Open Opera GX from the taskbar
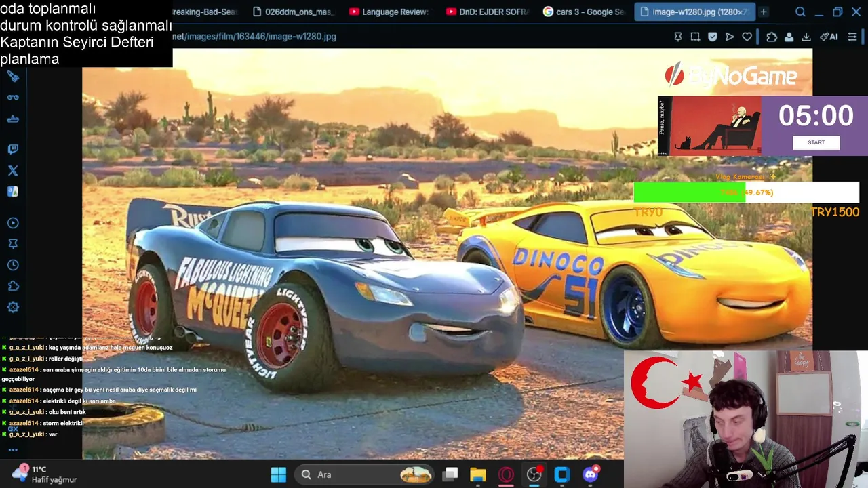Viewport: 868px width, 488px height. coord(506,474)
